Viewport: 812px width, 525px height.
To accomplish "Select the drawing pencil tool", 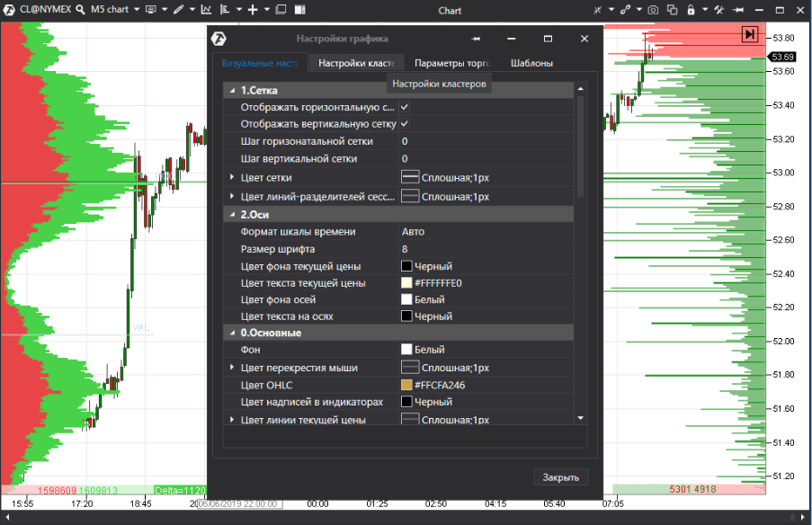I will [178, 10].
